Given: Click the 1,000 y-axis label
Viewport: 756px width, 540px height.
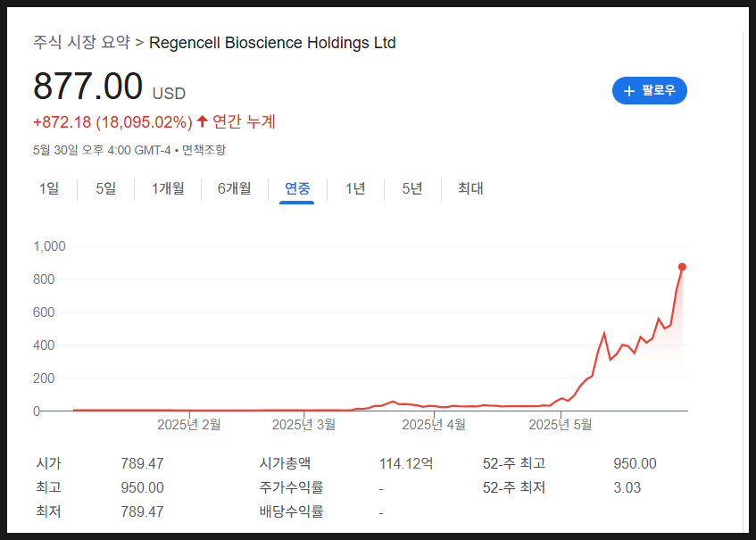Looking at the screenshot, I should coord(49,246).
